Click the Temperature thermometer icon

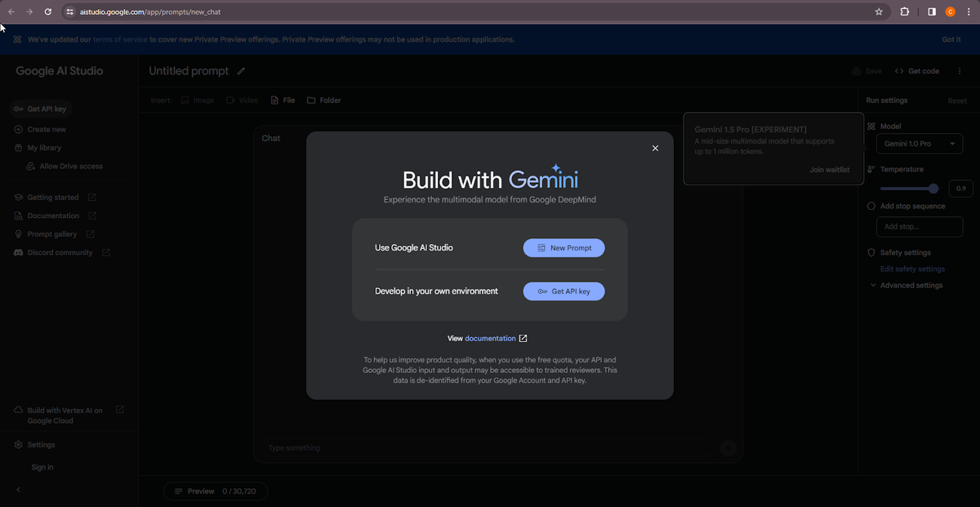pos(871,170)
